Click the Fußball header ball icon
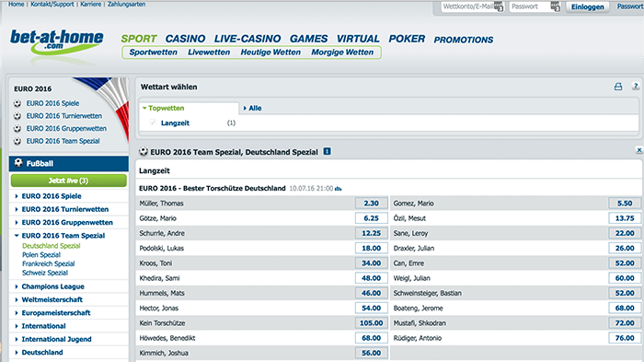 pyautogui.click(x=18, y=163)
